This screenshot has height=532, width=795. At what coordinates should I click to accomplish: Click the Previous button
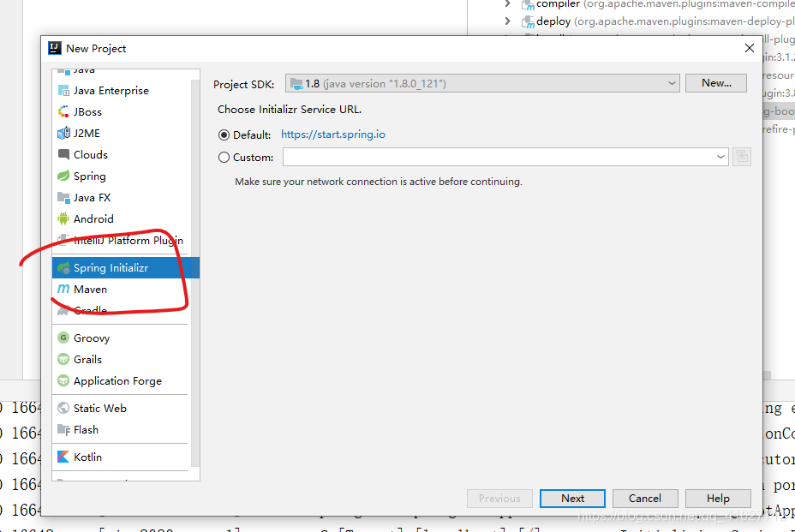click(499, 499)
